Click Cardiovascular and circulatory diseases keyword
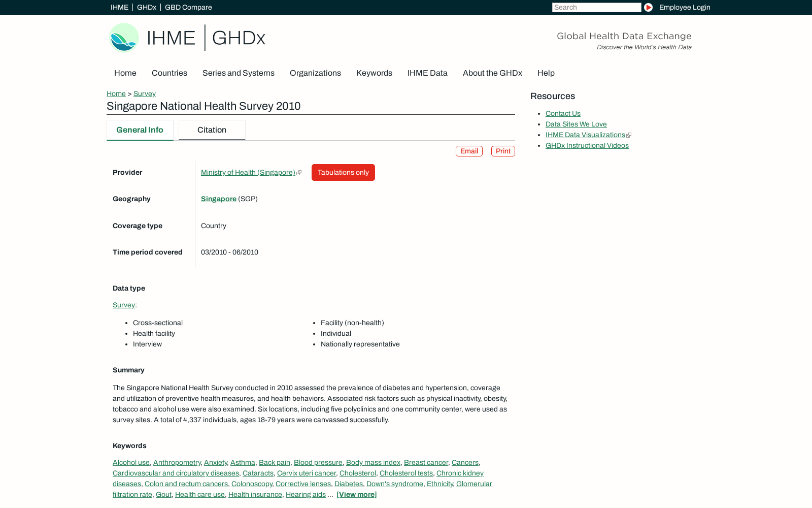This screenshot has width=812, height=508. coord(176,473)
